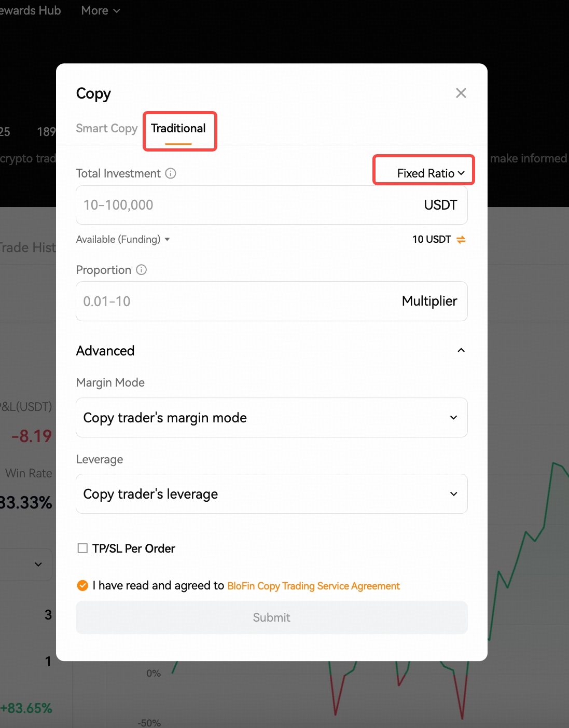Click the Submit button
Screen dimensions: 569x728
pos(272,617)
